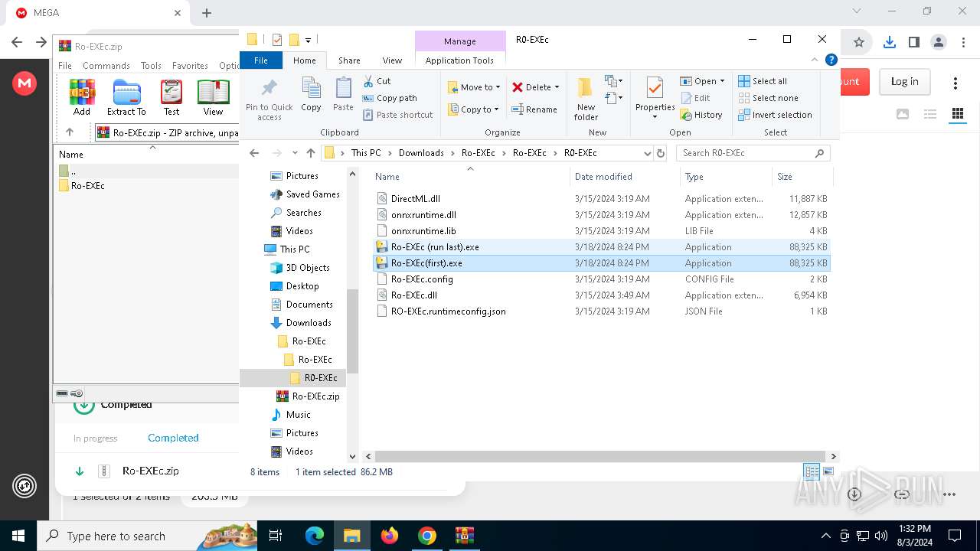Viewport: 980px width, 551px height.
Task: Switch to the Share ribbon tab
Action: tap(349, 60)
